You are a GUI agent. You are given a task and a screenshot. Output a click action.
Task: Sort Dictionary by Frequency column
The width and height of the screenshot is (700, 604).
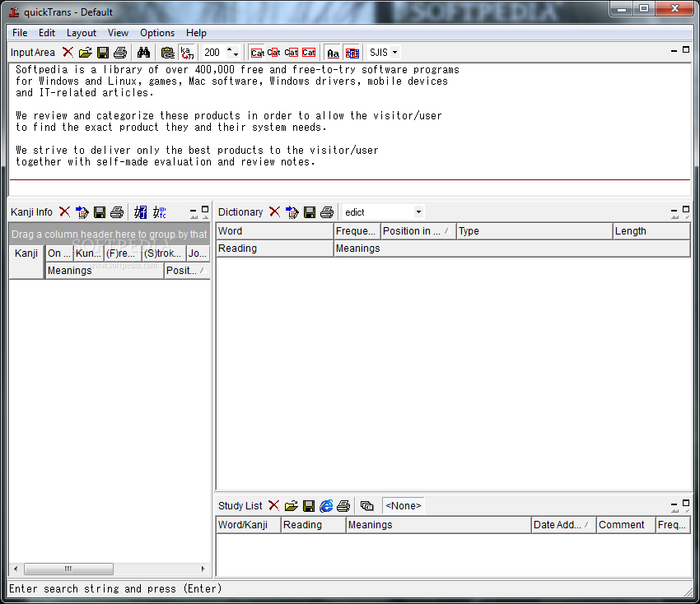pyautogui.click(x=357, y=231)
